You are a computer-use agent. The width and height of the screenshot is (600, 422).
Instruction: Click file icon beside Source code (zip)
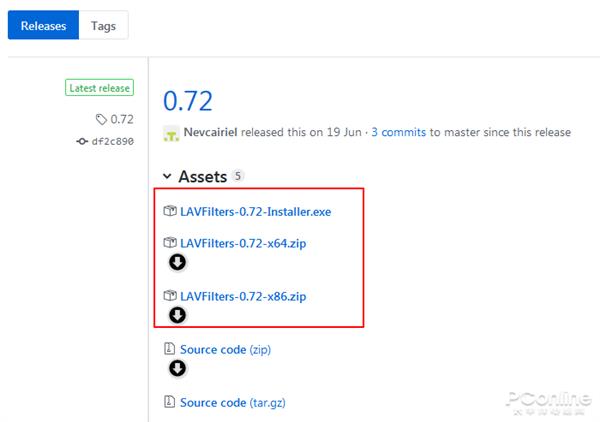[x=170, y=349]
